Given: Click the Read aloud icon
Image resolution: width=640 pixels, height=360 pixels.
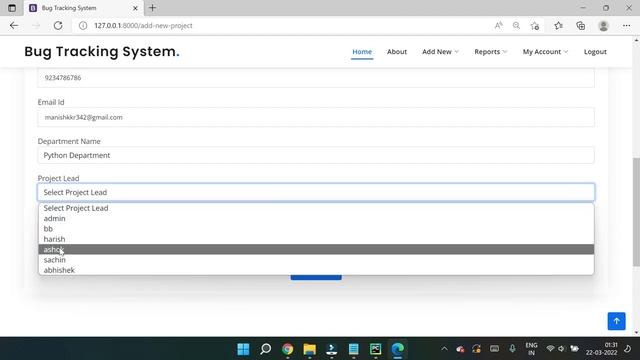Looking at the screenshot, I should click(x=498, y=26).
